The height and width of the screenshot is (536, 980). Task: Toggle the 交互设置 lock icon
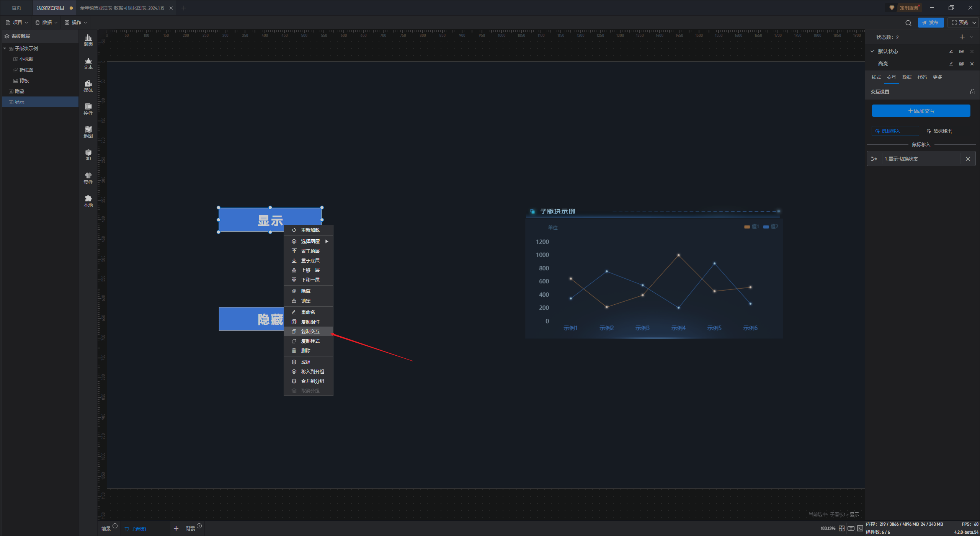972,92
